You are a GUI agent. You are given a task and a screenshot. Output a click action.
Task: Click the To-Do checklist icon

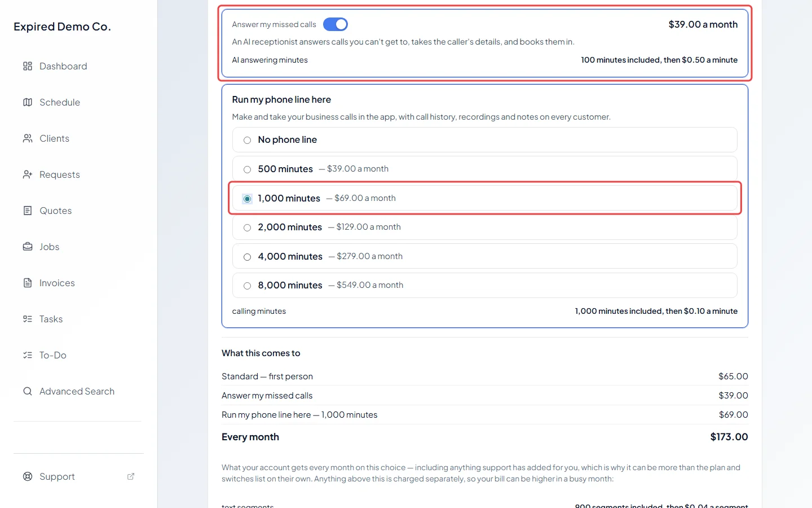point(28,355)
